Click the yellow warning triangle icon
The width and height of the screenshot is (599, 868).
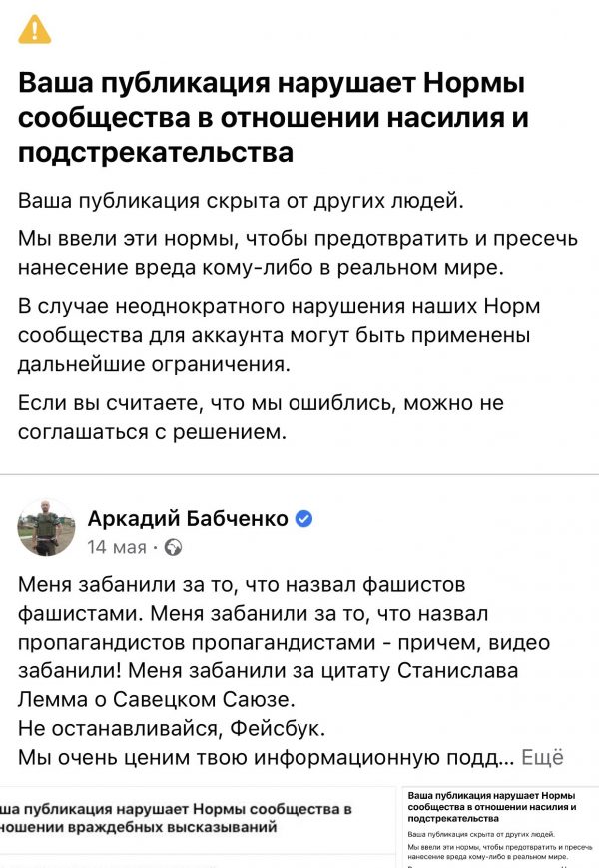(34, 29)
